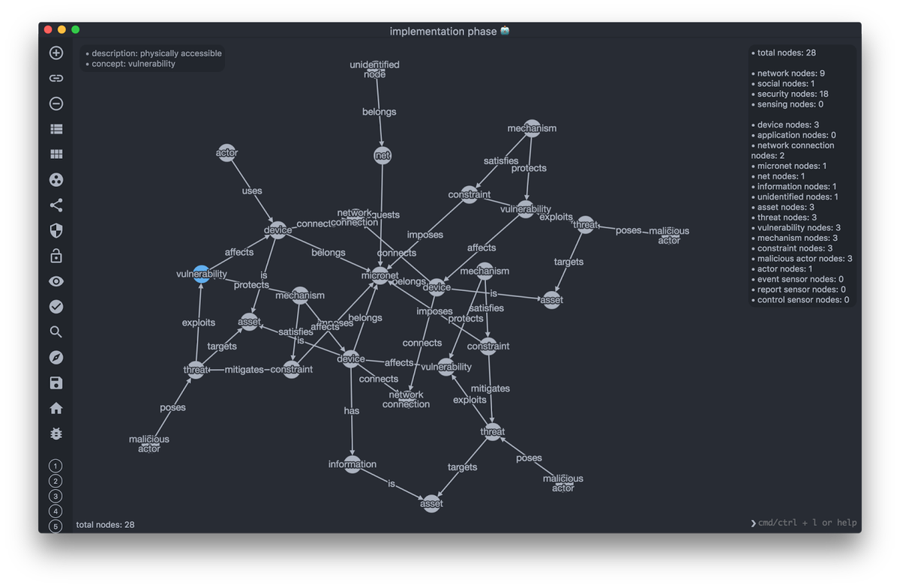
Task: Toggle the eye visibility icon
Action: (56, 281)
